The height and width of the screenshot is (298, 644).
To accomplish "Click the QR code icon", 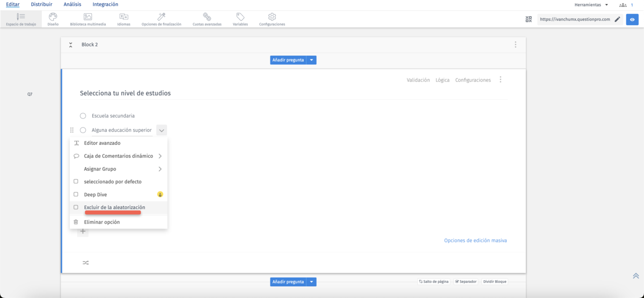I will click(x=529, y=19).
